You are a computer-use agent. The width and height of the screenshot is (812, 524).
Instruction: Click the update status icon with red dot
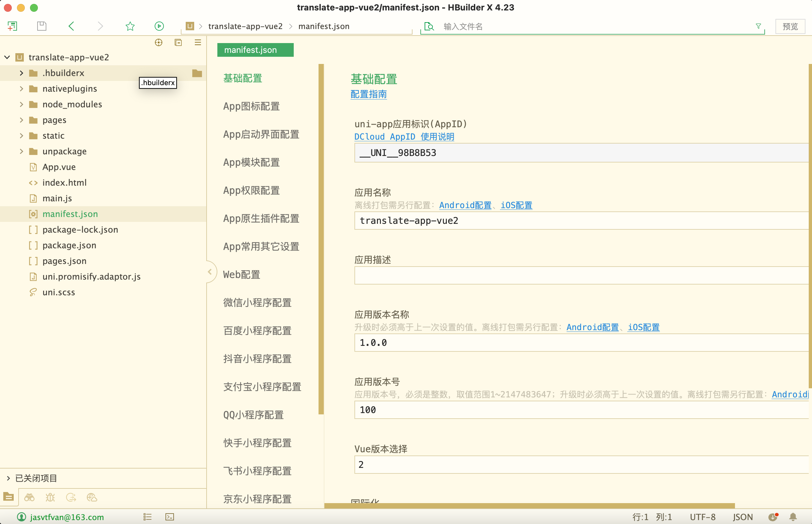(773, 517)
